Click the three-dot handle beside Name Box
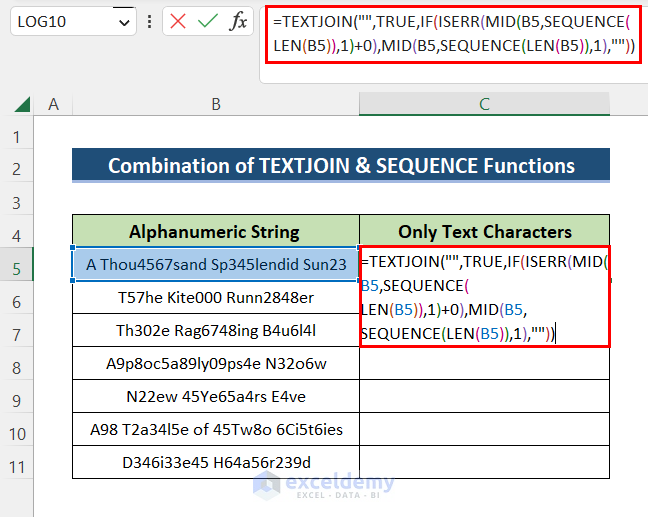The height and width of the screenshot is (517, 648). pyautogui.click(x=149, y=21)
